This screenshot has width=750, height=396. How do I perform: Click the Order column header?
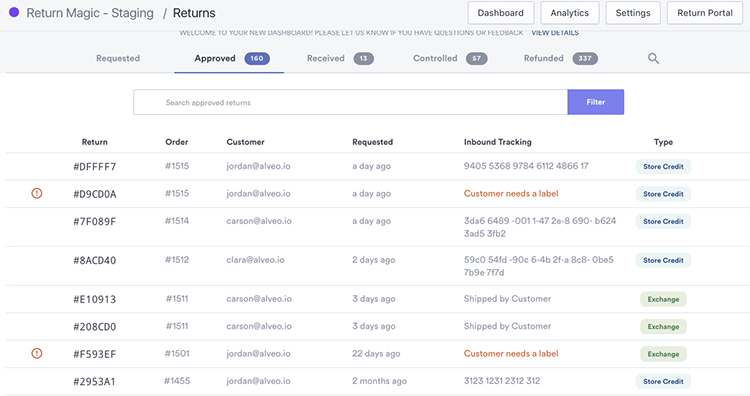pyautogui.click(x=176, y=142)
